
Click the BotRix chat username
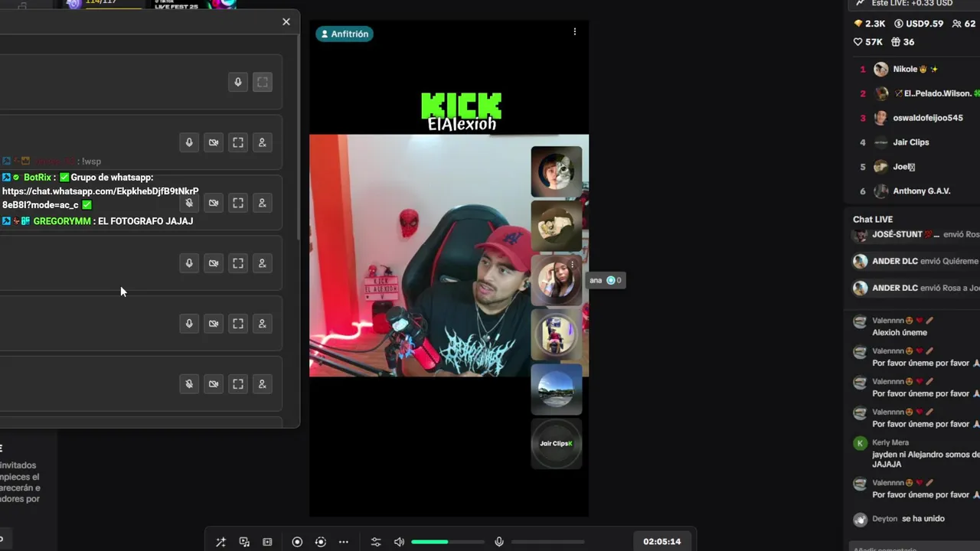(38, 178)
